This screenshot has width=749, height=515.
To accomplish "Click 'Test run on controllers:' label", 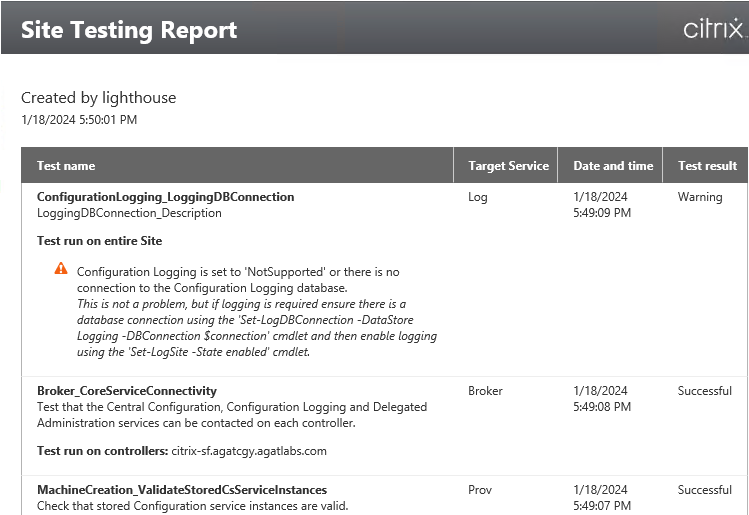I will [103, 451].
